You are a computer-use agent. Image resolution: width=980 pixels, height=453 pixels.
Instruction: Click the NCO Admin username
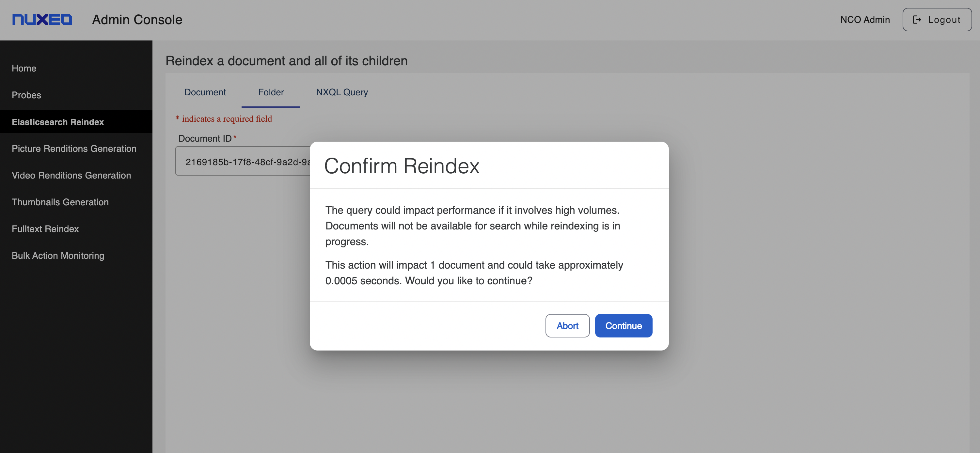pyautogui.click(x=864, y=20)
